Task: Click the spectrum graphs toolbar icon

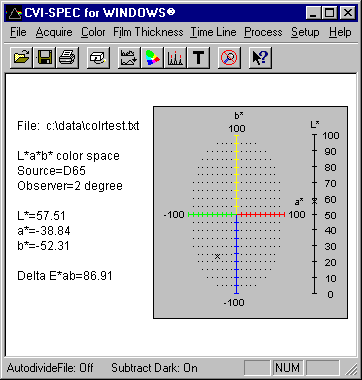Action: 129,58
